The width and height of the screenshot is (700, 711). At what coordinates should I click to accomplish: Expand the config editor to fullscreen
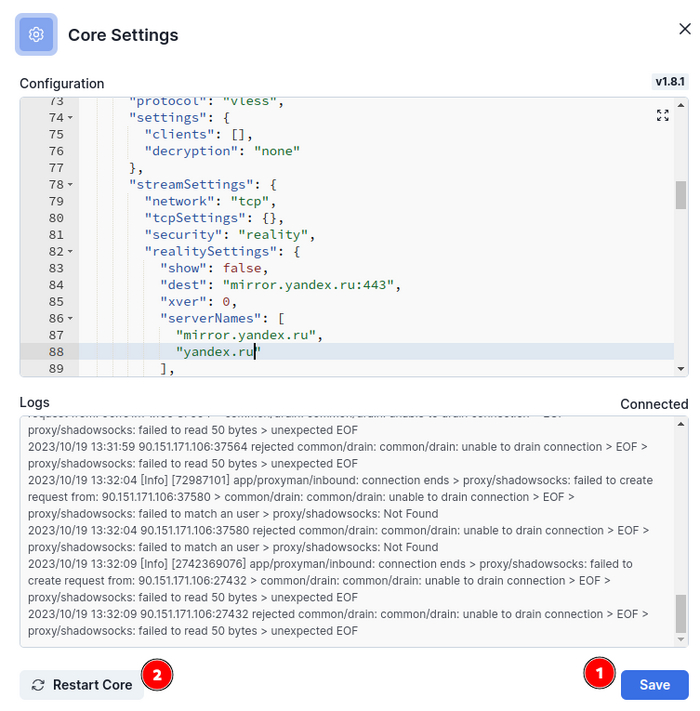(662, 116)
